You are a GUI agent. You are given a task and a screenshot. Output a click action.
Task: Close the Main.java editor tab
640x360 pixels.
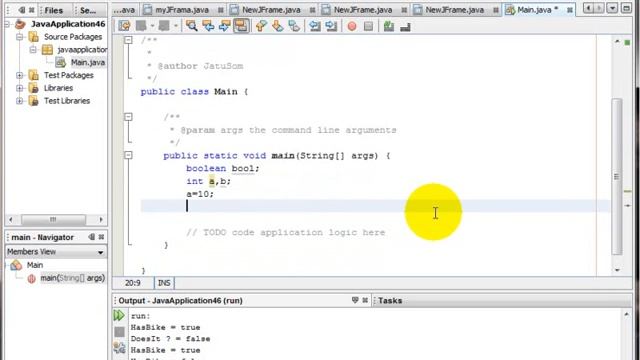tap(570, 10)
